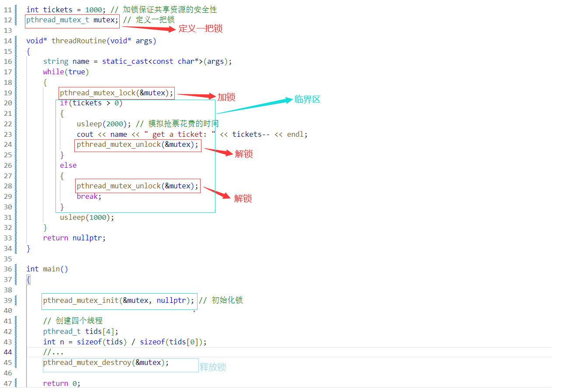Click line number 35 in the gutter
Screen dimensions: 572x392
coord(8,259)
